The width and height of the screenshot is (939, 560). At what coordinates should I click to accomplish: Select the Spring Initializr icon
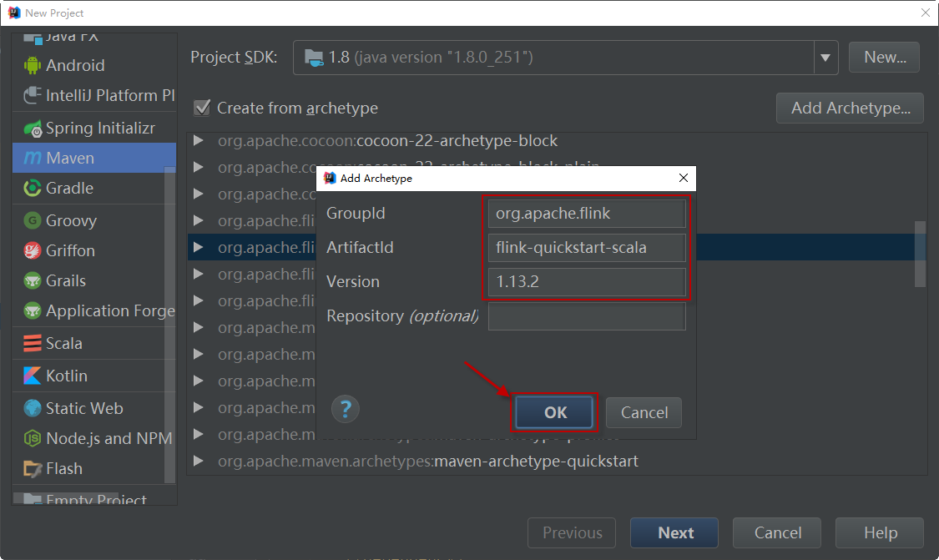[x=33, y=129]
